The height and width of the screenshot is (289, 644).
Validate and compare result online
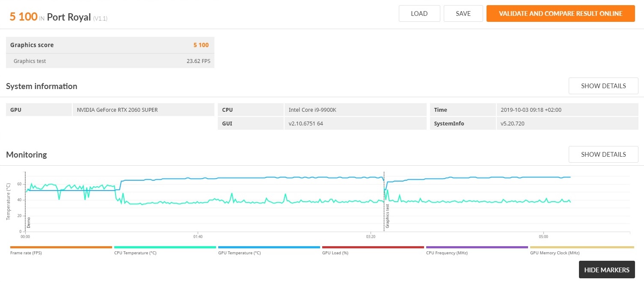pyautogui.click(x=561, y=13)
